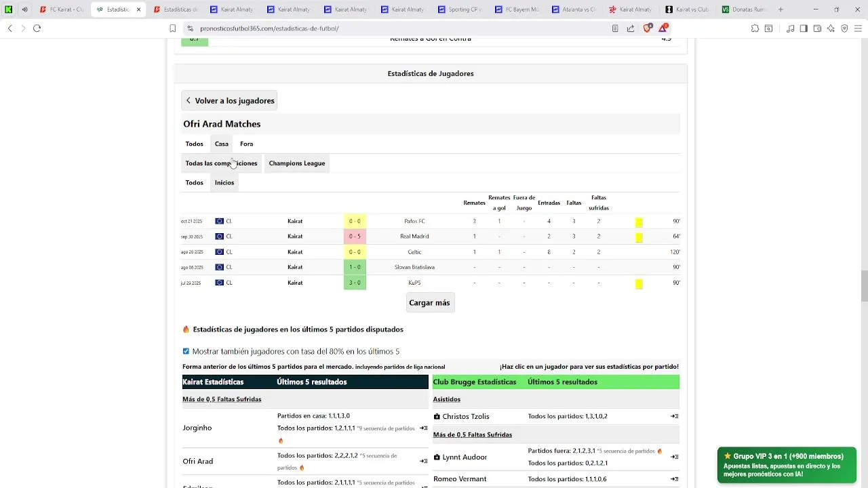
Task: Open Jorginho details arrow icon
Action: (423, 428)
